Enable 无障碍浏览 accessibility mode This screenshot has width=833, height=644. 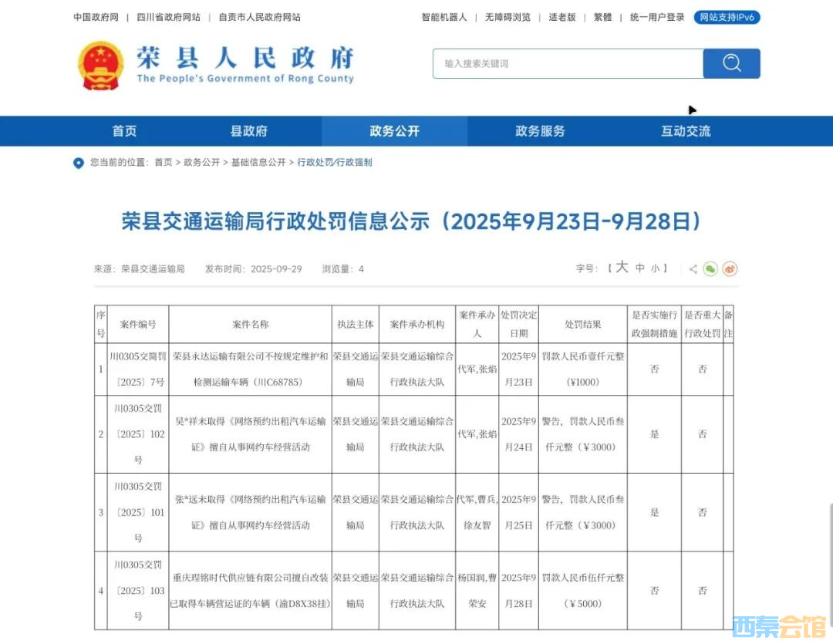point(508,17)
